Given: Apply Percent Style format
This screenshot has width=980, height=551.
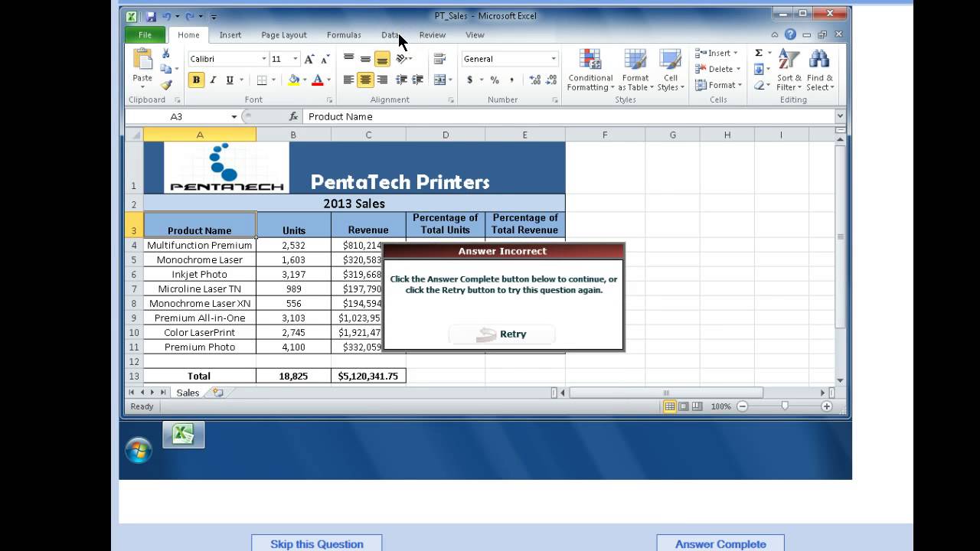Looking at the screenshot, I should coord(495,80).
